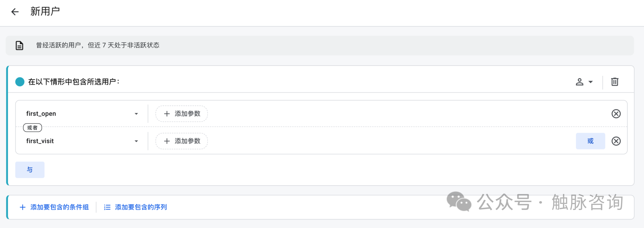The height and width of the screenshot is (228, 644).
Task: Click the description document icon
Action: [x=19, y=46]
